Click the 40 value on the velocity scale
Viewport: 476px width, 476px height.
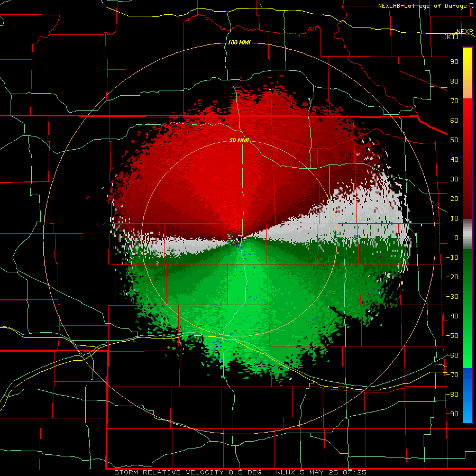454,160
